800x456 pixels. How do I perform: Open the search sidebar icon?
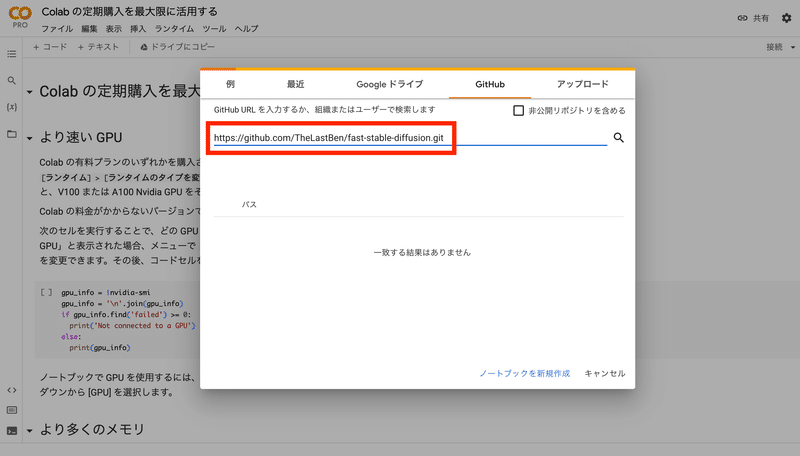(12, 81)
